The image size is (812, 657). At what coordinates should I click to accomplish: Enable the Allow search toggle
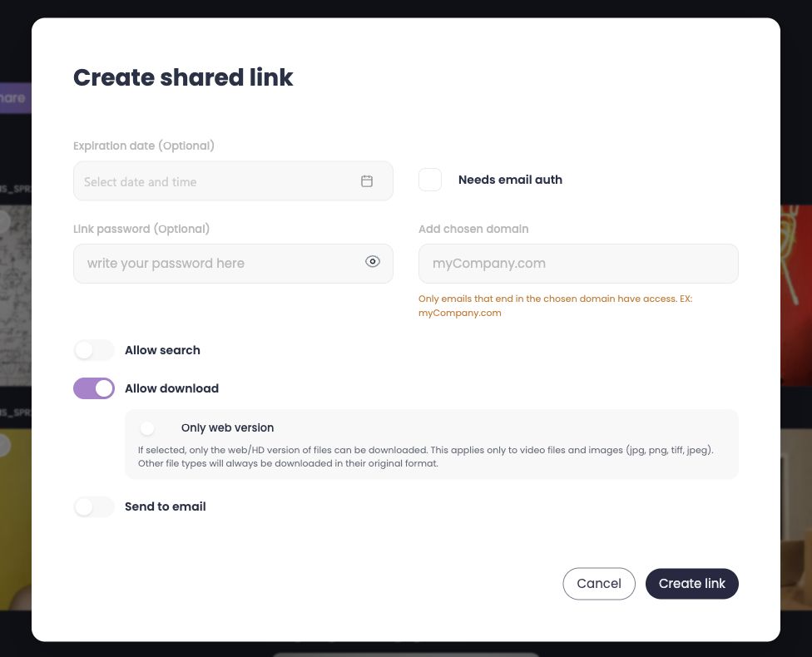tap(94, 350)
